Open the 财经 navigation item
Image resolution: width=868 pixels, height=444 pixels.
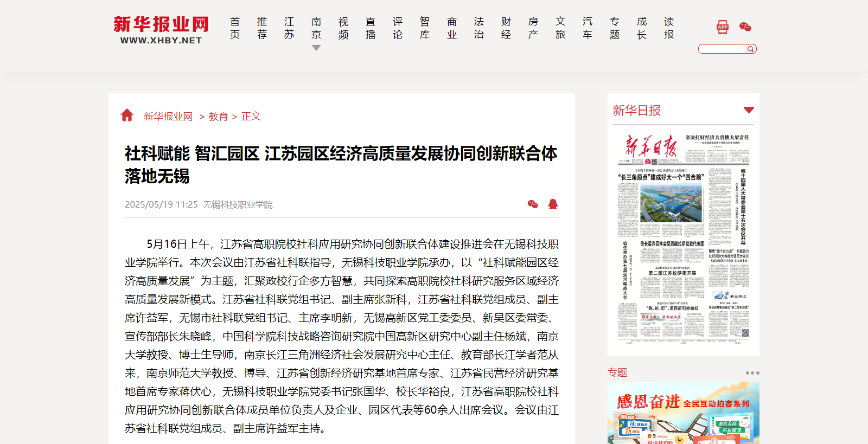506,28
